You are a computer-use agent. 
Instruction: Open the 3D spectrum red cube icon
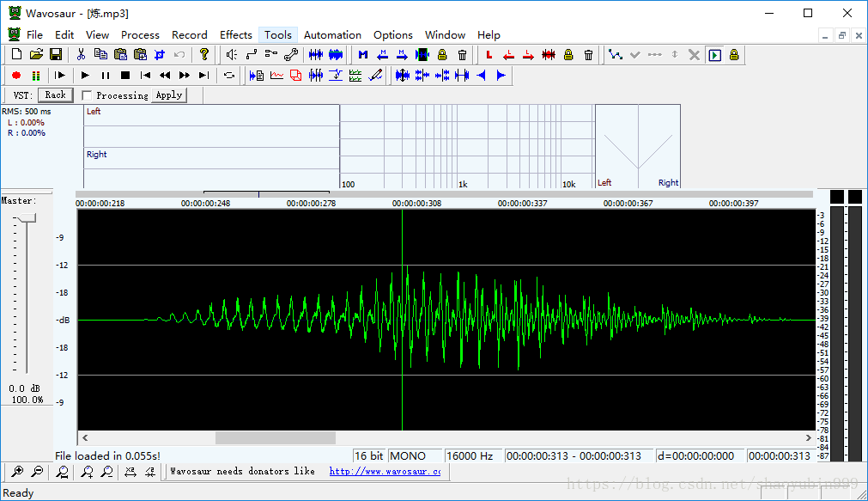click(x=296, y=76)
